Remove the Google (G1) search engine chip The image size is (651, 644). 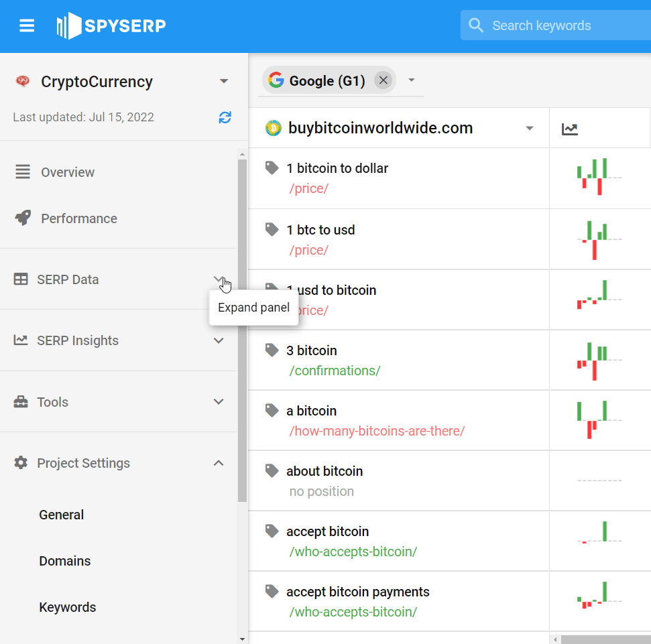point(383,80)
